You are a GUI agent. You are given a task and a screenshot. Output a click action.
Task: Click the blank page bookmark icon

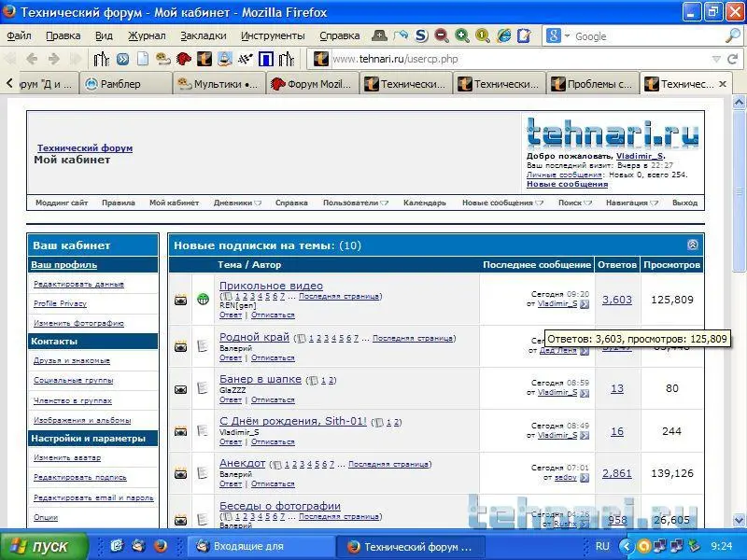click(143, 59)
